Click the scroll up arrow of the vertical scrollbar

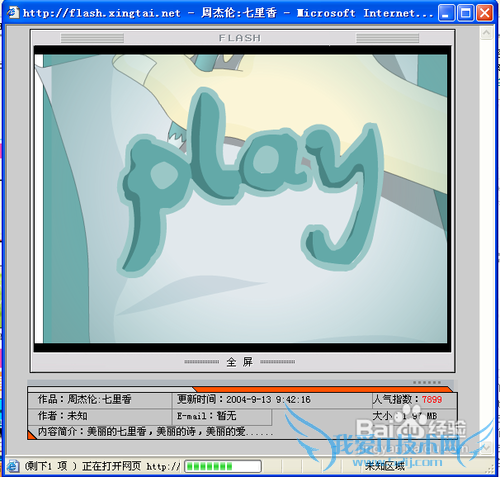pyautogui.click(x=486, y=33)
